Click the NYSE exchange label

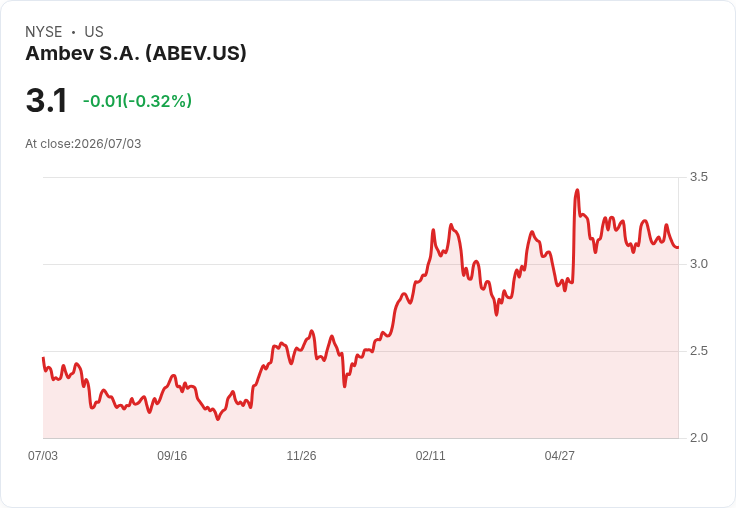pos(44,32)
